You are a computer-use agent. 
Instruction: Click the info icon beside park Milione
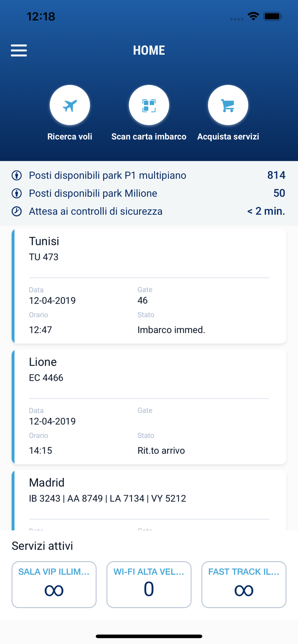click(15, 193)
